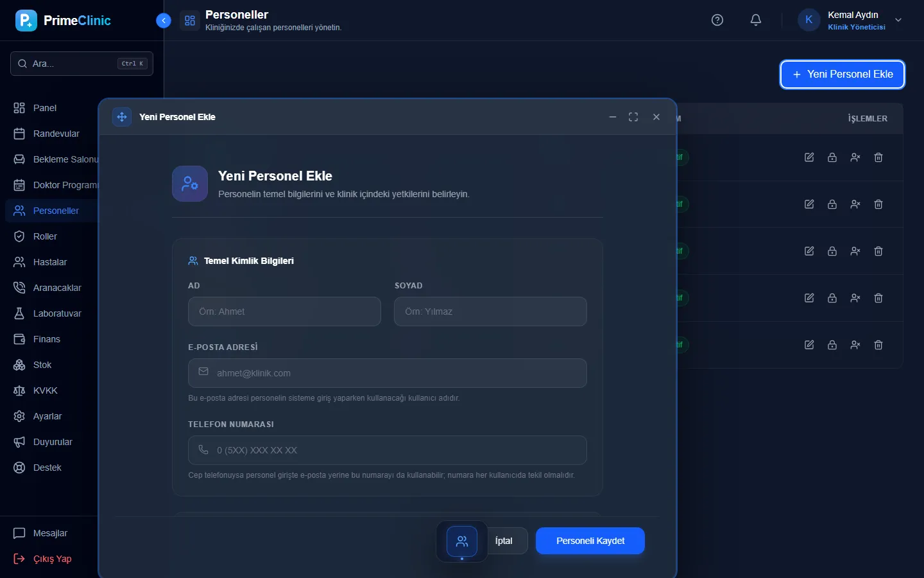Click the Telefon Numarası input field
This screenshot has width=924, height=578.
pyautogui.click(x=388, y=450)
